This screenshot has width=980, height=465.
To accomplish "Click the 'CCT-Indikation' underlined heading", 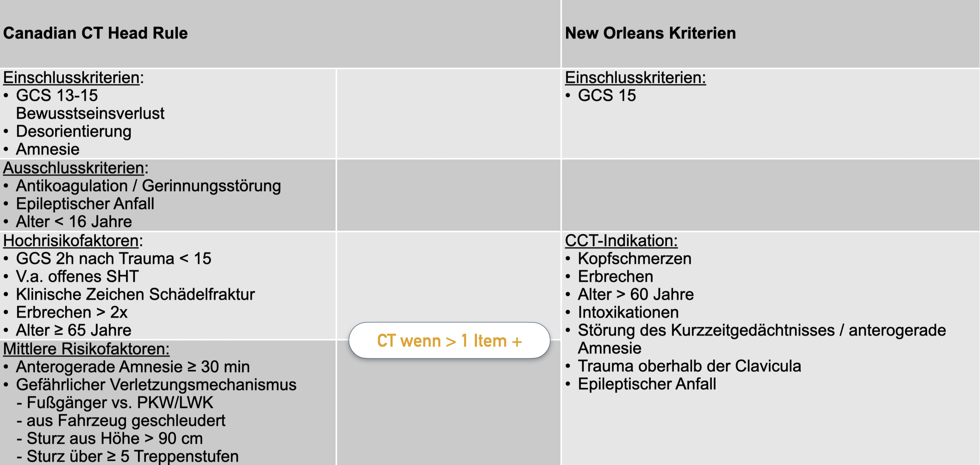I will 621,241.
